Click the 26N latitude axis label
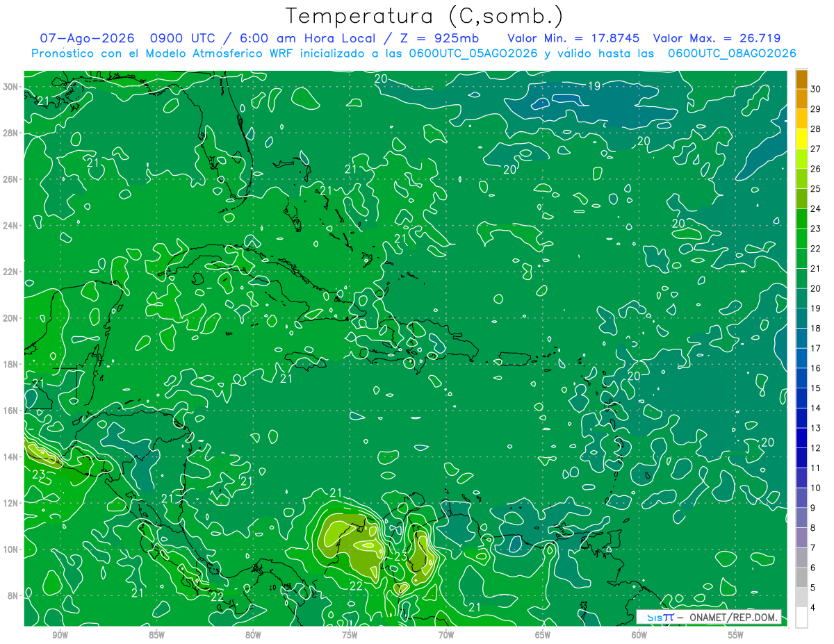This screenshot has width=834, height=644. tap(10, 179)
